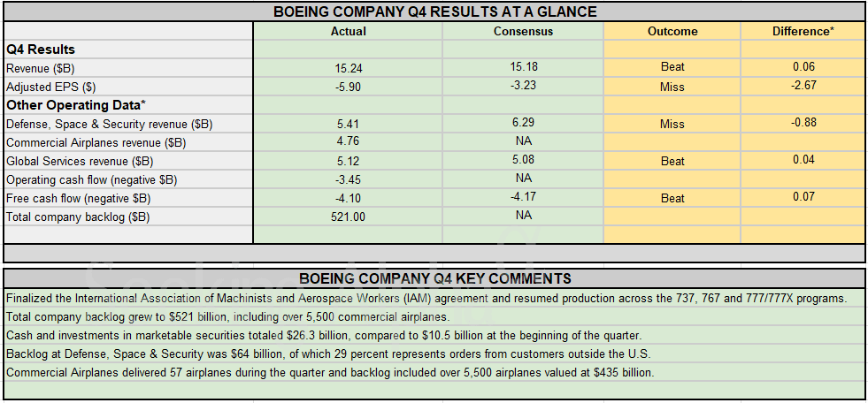Select Operating cash flow actual value -3.45
The width and height of the screenshot is (868, 403).
tap(348, 179)
